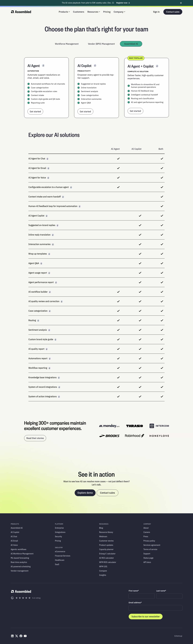This screenshot has height=644, width=193.
Task: Open the Resources dropdown menu
Action: point(94,12)
